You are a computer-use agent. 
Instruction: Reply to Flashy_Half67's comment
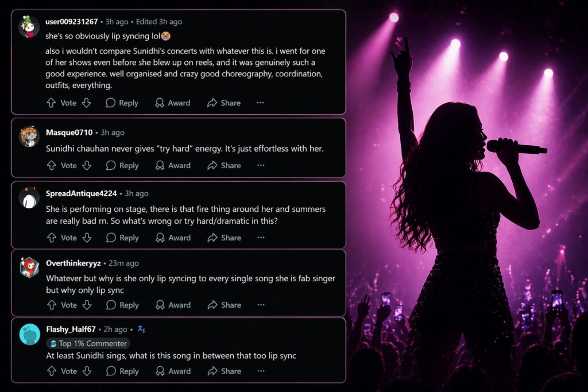click(x=122, y=371)
